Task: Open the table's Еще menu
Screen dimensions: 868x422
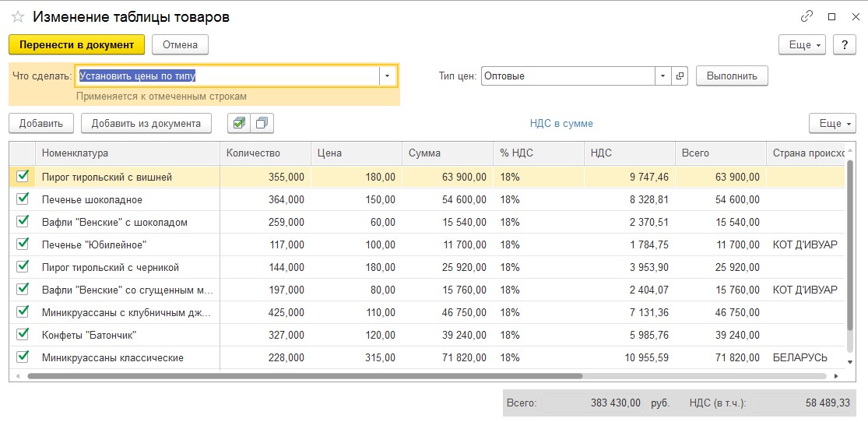Action: (832, 123)
